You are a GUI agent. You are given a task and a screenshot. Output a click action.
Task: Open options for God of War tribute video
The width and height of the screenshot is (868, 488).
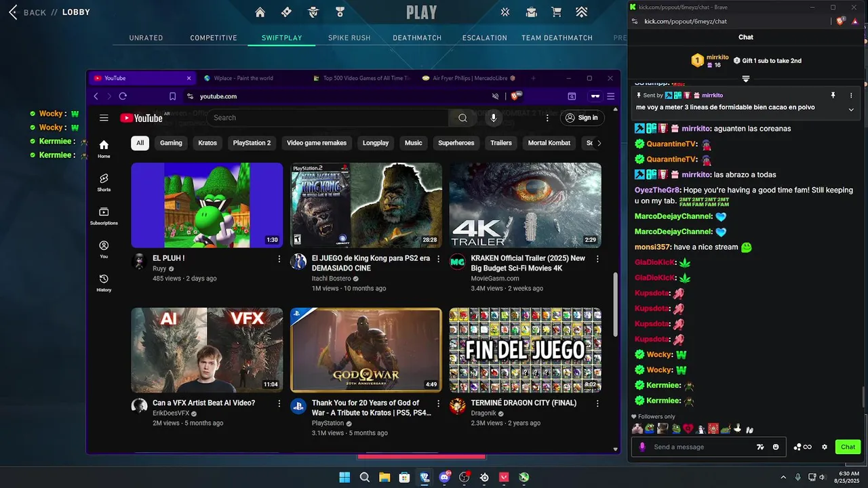(x=438, y=403)
